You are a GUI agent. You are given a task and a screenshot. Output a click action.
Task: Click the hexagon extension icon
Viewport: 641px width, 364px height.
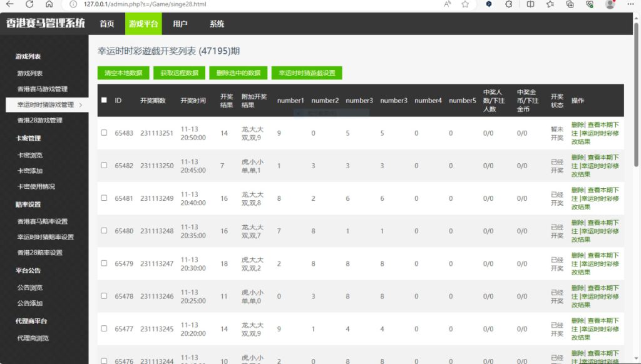tap(488, 4)
